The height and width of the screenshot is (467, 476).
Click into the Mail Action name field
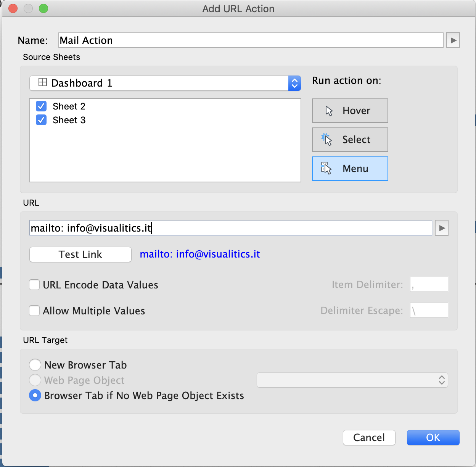[x=250, y=40]
